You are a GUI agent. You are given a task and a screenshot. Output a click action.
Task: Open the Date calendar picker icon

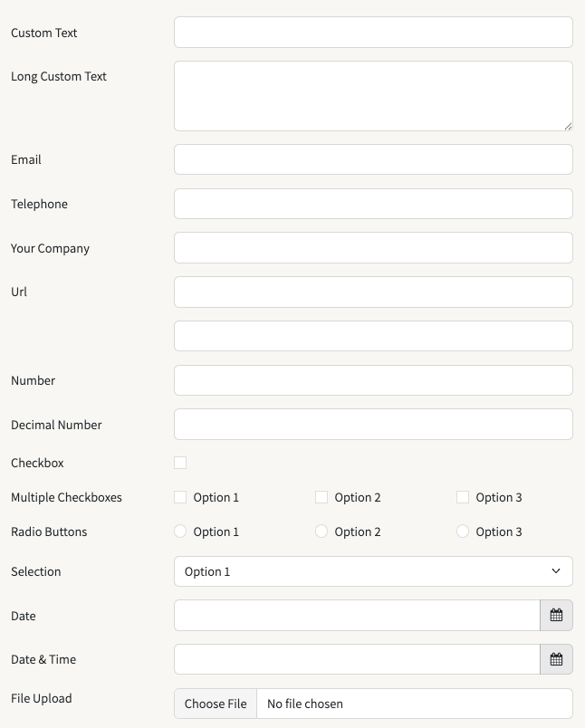click(556, 615)
